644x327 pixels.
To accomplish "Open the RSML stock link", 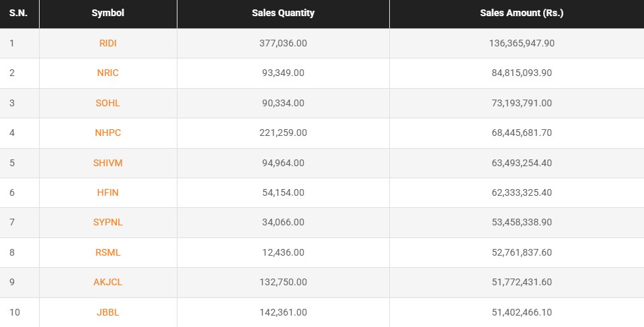I will (108, 252).
